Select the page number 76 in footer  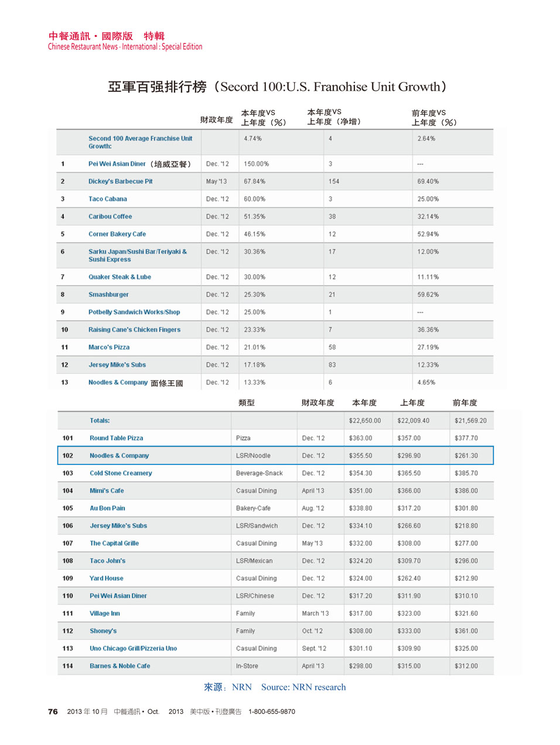tap(53, 712)
